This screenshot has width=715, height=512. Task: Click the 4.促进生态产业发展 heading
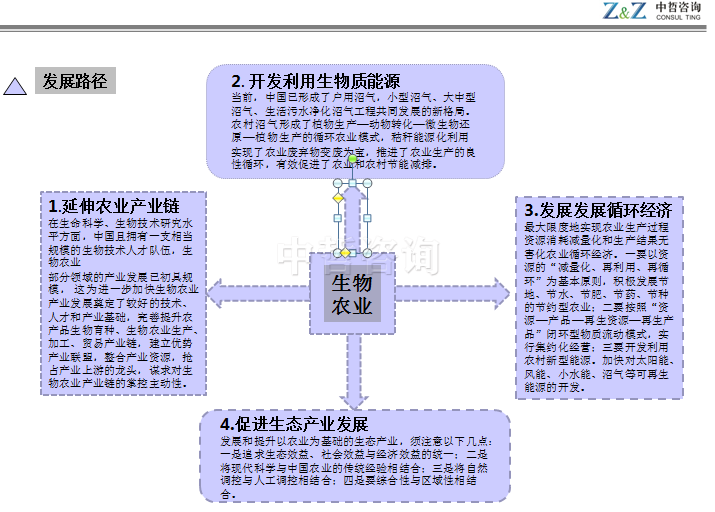294,424
